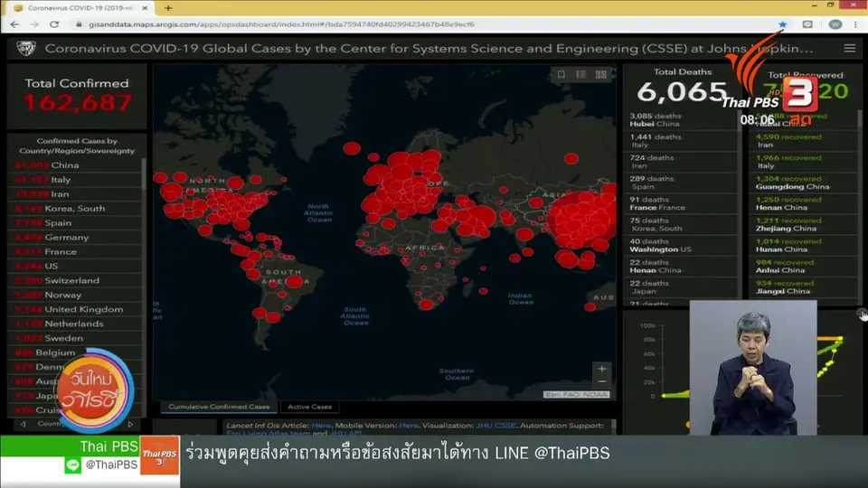Select China in confirmed cases list
Screen dimensions: 868x488
click(x=76, y=164)
